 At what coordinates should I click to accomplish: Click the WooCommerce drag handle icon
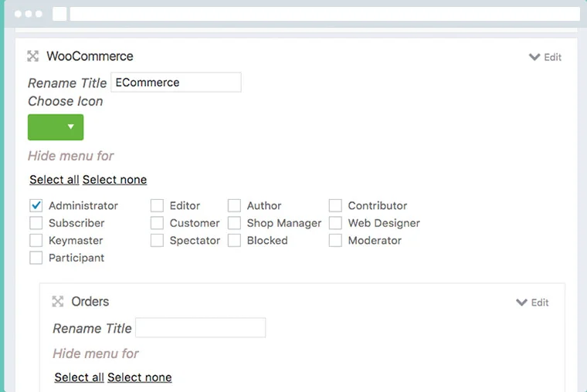(x=33, y=56)
